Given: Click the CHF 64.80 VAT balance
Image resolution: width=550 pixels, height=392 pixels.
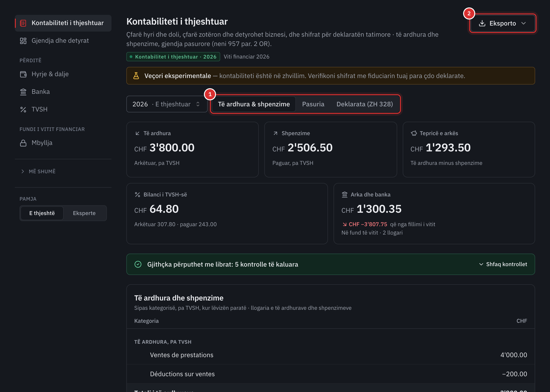Looking at the screenshot, I should click(156, 209).
